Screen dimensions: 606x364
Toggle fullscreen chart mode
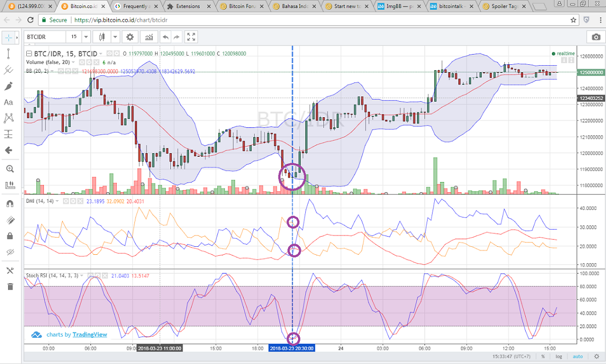pos(191,37)
